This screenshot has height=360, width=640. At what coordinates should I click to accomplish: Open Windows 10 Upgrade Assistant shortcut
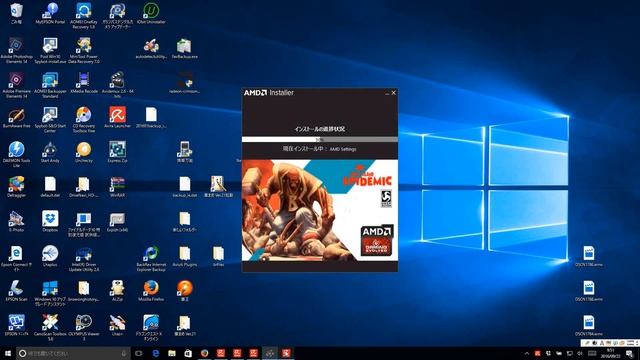(50, 293)
